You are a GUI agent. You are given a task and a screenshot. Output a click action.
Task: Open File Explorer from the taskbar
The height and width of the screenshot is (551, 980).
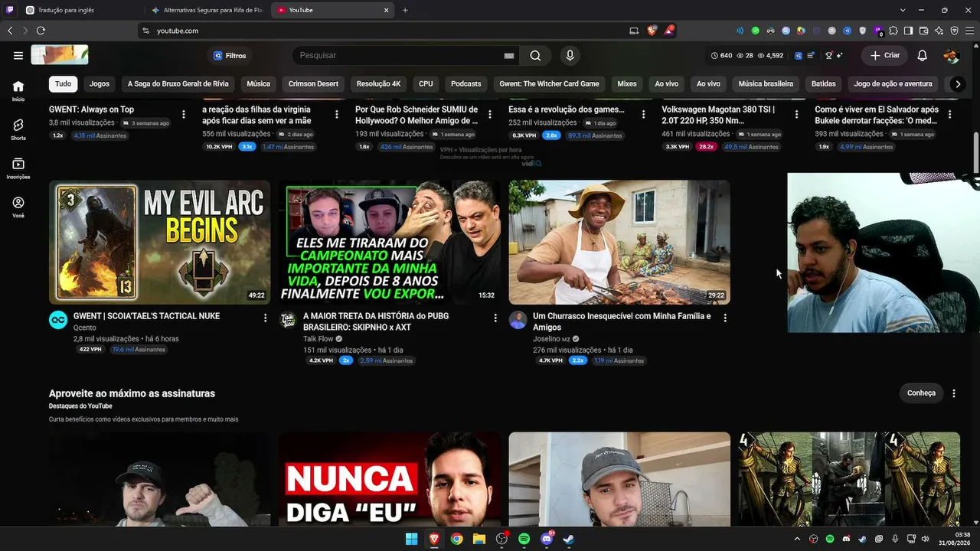point(479,539)
